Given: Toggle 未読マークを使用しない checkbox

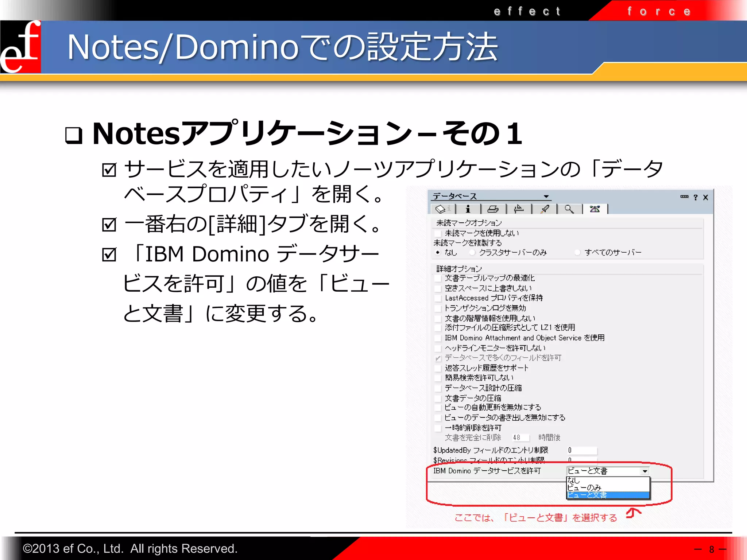Looking at the screenshot, I should 438,233.
